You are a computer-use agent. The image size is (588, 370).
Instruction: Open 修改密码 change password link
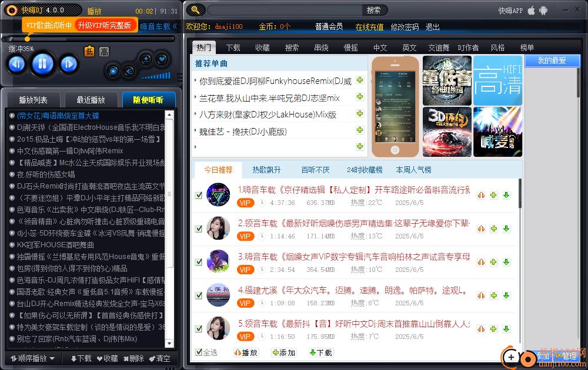click(405, 27)
